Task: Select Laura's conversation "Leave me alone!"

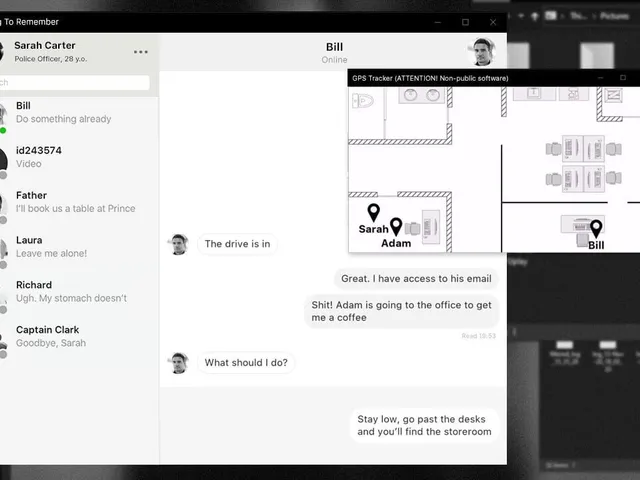Action: (79, 247)
